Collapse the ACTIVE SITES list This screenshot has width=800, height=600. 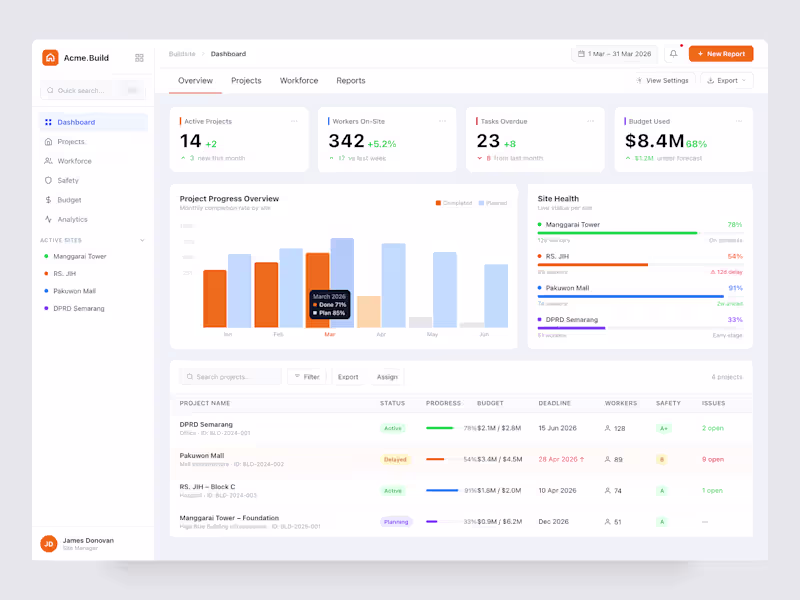coord(142,240)
